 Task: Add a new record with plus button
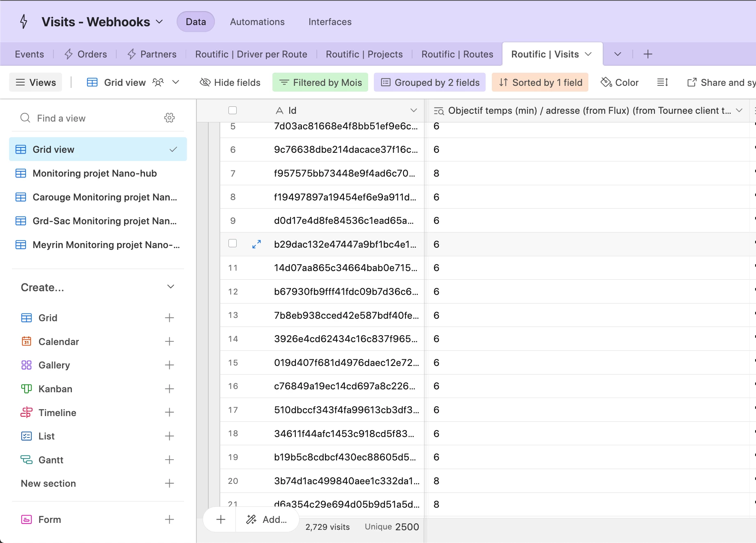pos(221,520)
